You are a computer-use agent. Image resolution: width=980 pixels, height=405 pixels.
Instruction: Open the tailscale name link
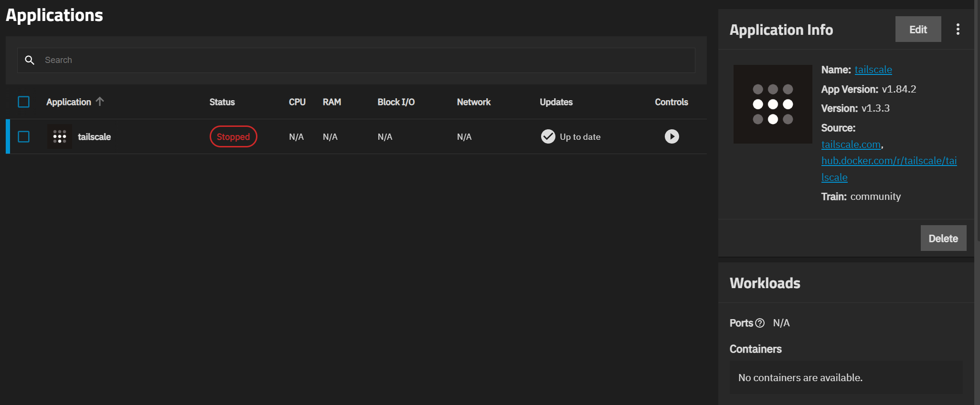tap(873, 70)
